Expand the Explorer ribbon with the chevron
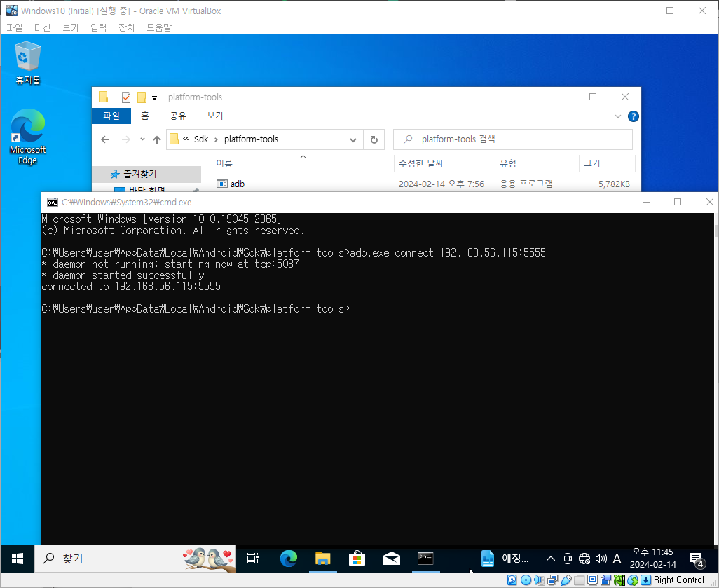719x588 pixels. click(617, 116)
